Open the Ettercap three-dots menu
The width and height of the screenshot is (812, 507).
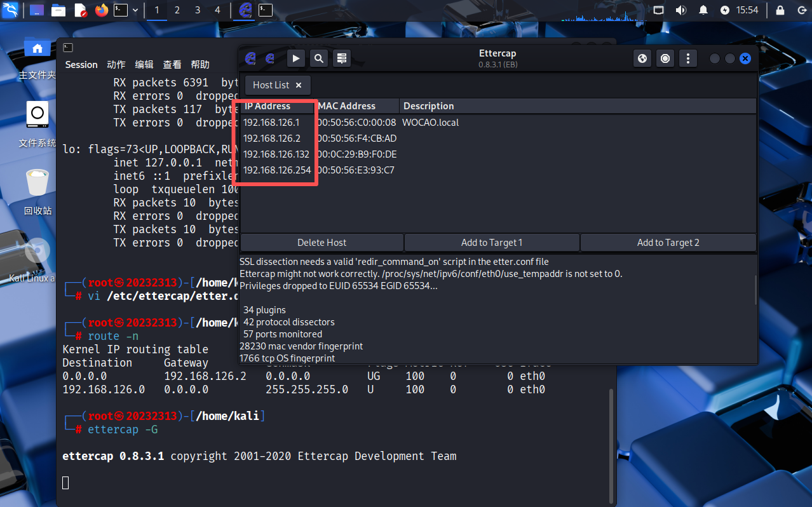coord(688,58)
